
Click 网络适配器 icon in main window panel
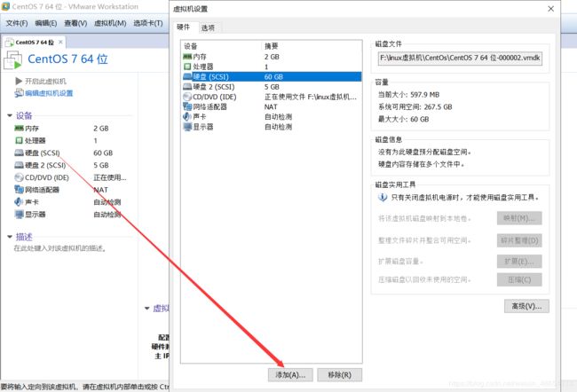(20, 190)
